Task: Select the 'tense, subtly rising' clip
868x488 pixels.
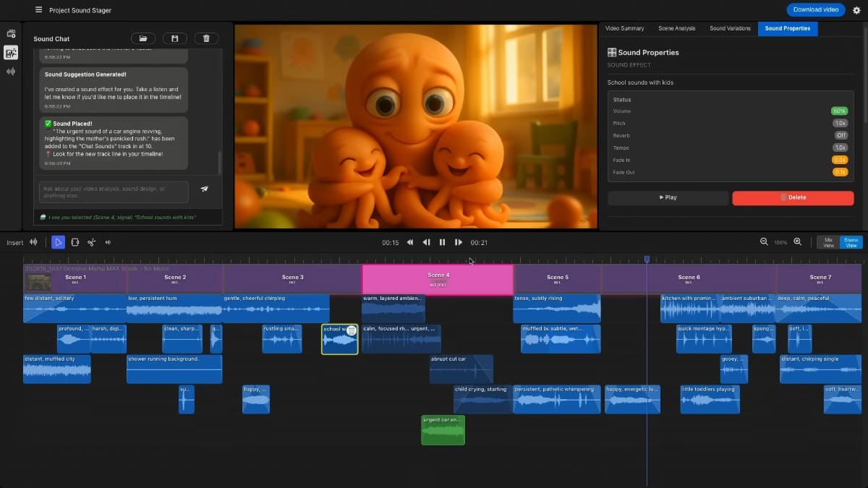Action: tap(557, 308)
